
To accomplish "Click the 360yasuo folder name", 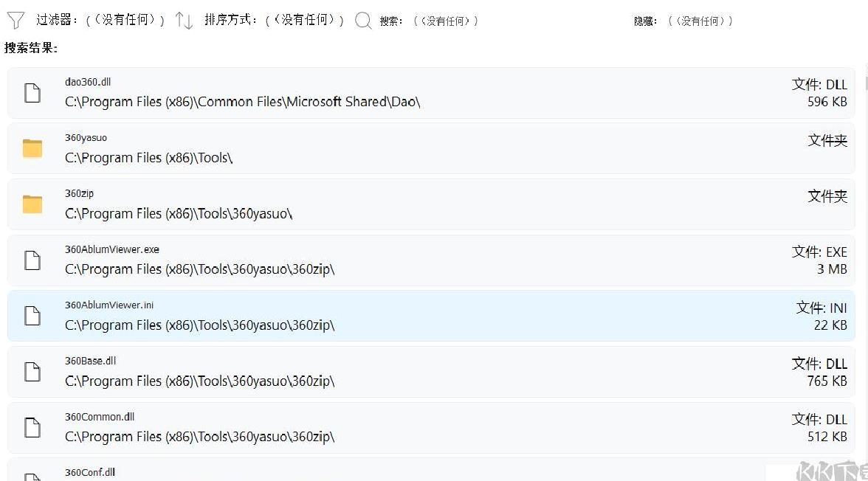I will coord(86,138).
